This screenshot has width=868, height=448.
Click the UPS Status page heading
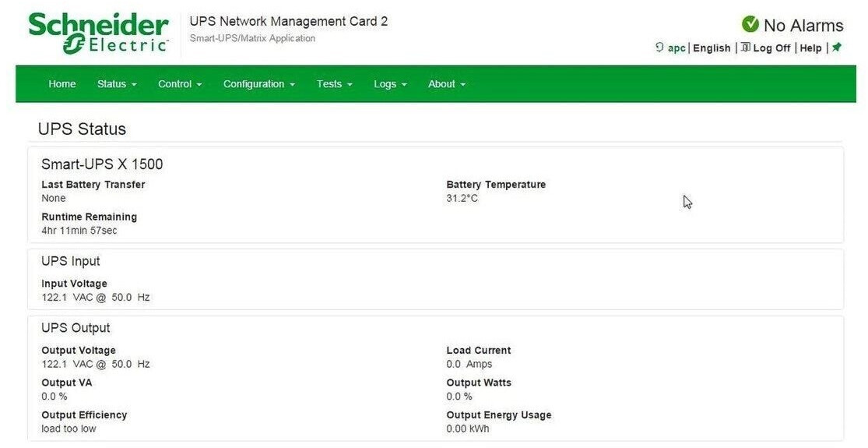point(82,129)
